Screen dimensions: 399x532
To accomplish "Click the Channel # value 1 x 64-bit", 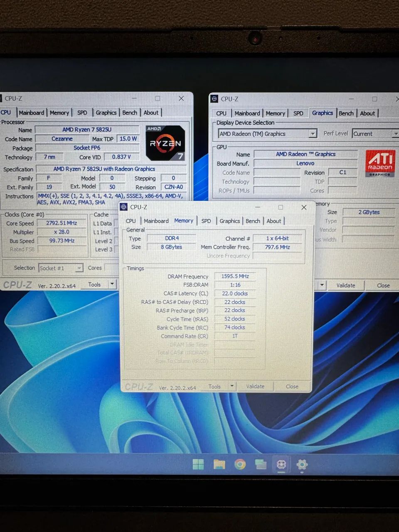I will (x=277, y=238).
